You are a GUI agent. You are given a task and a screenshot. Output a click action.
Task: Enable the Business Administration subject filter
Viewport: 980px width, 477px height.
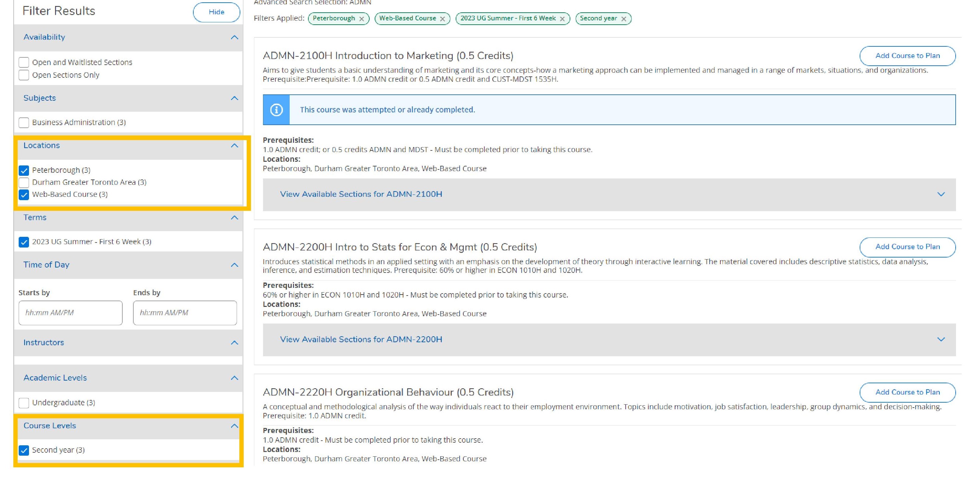24,122
